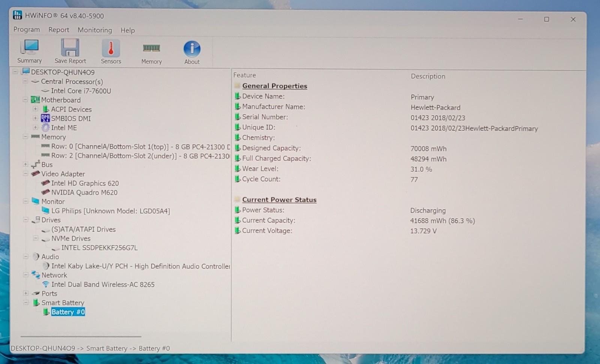The image size is (600, 364).
Task: Click the 31.0 % wear level value
Action: point(421,169)
